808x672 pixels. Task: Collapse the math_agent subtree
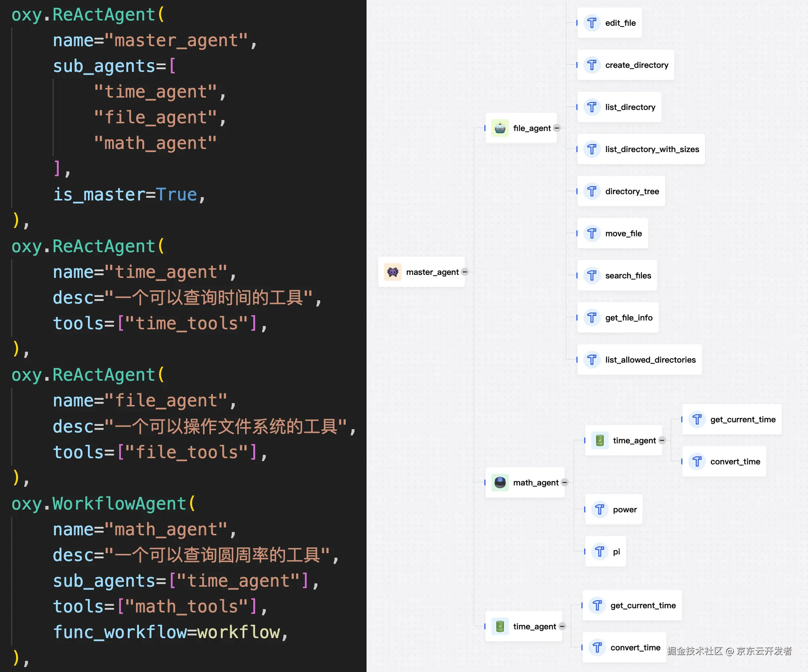click(564, 482)
